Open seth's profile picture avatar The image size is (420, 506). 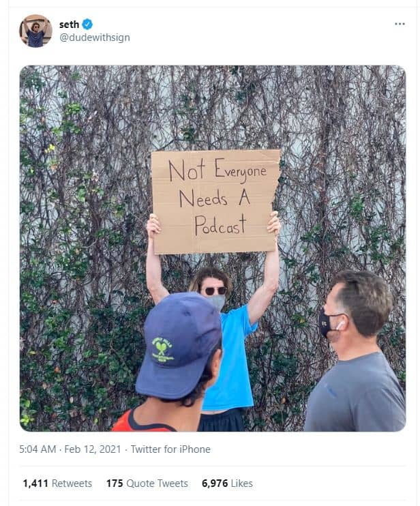[36, 31]
